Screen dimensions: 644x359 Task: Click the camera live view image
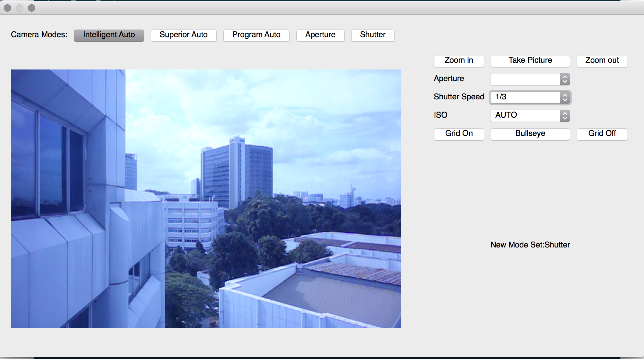[x=206, y=198]
